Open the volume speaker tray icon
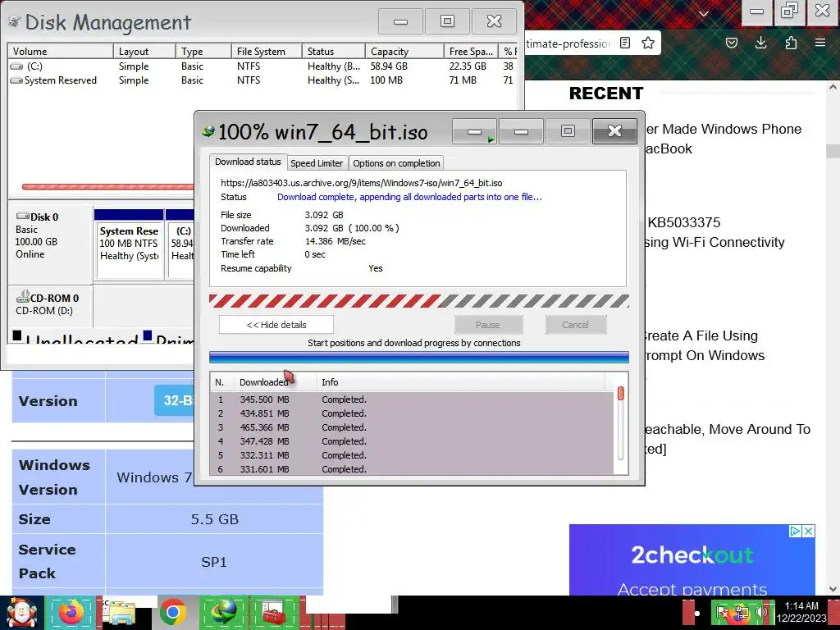 760,613
